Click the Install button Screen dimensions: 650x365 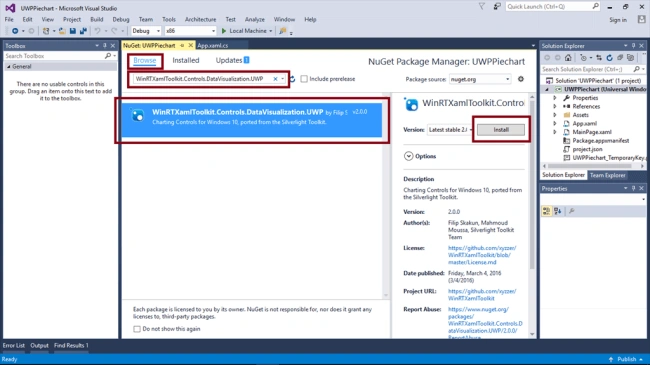click(x=501, y=130)
